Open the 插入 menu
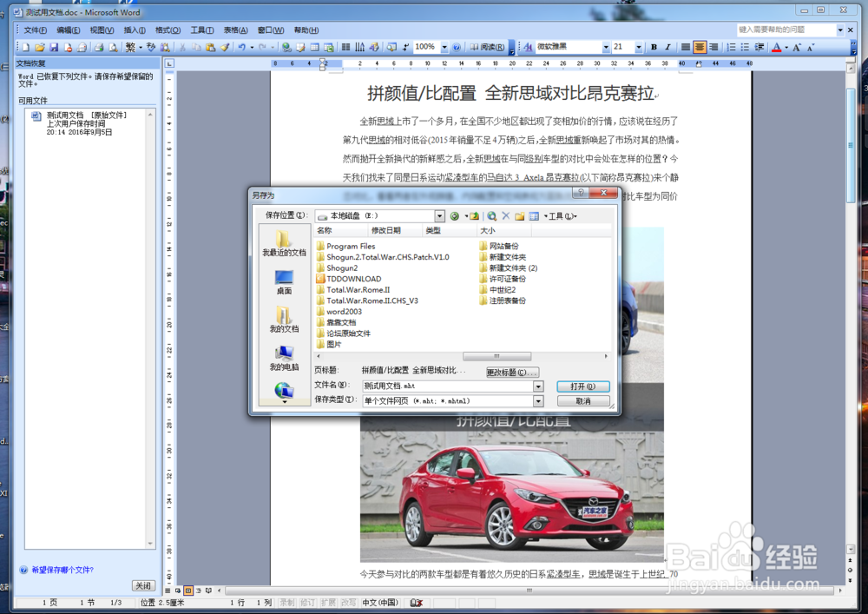This screenshot has width=868, height=614. 135,30
